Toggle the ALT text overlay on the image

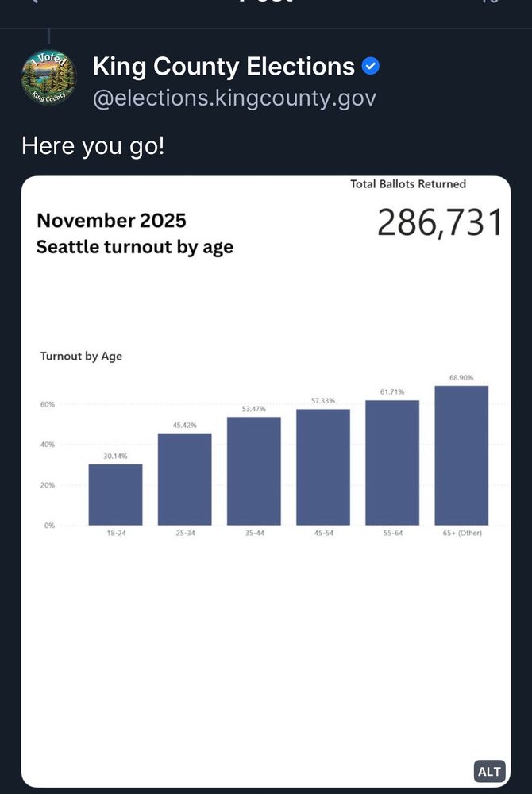tap(489, 771)
